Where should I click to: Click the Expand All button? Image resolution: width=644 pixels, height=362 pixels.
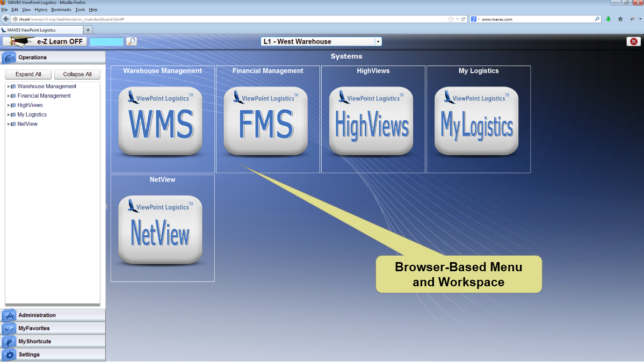point(28,74)
